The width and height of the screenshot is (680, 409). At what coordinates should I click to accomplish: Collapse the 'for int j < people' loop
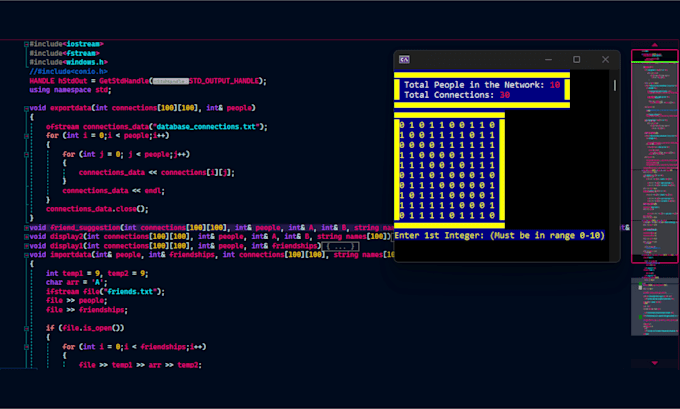(x=26, y=154)
